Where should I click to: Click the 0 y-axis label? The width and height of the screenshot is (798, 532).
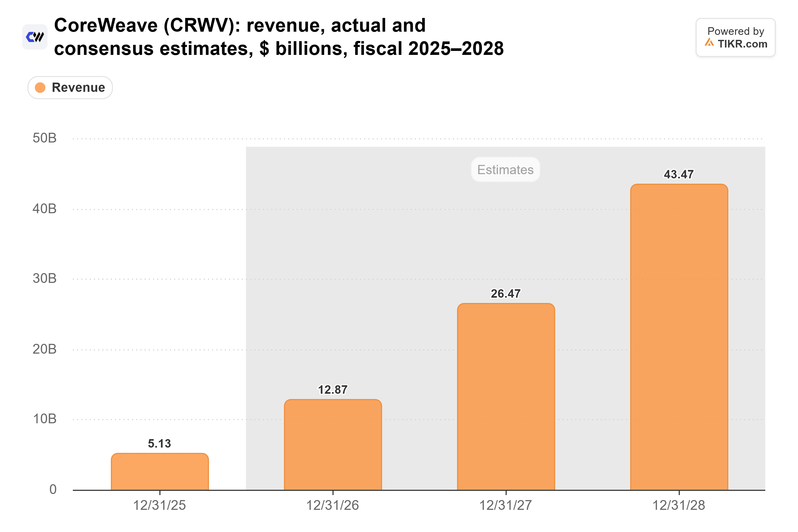click(x=53, y=490)
